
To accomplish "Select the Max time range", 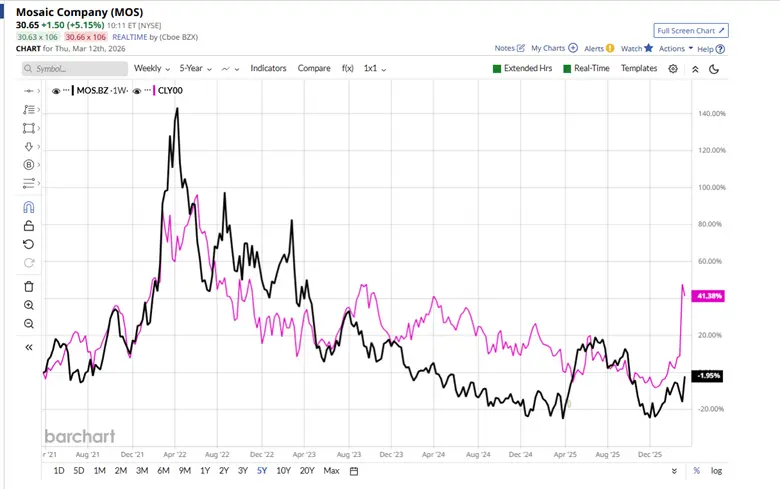I will click(331, 471).
